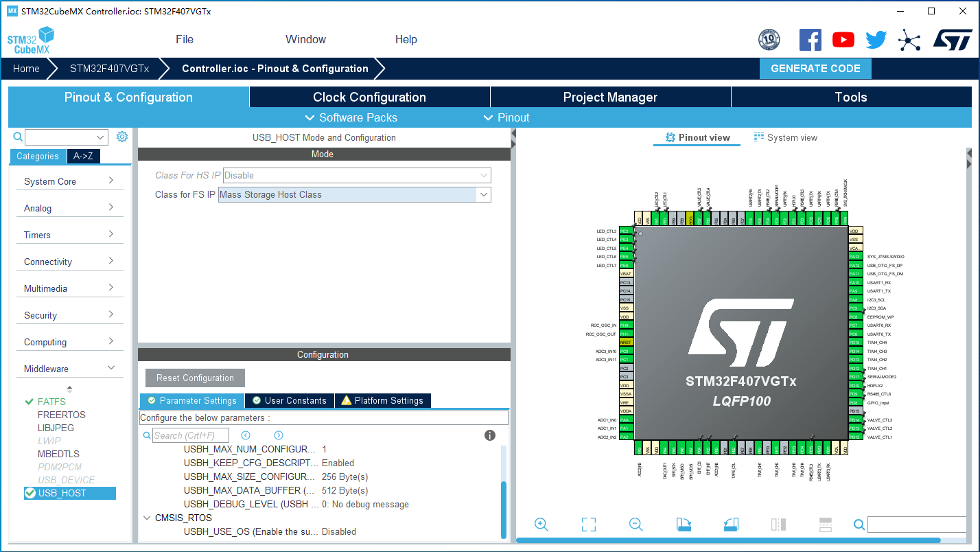980x552 pixels.
Task: Open the User Constants tab
Action: [289, 400]
